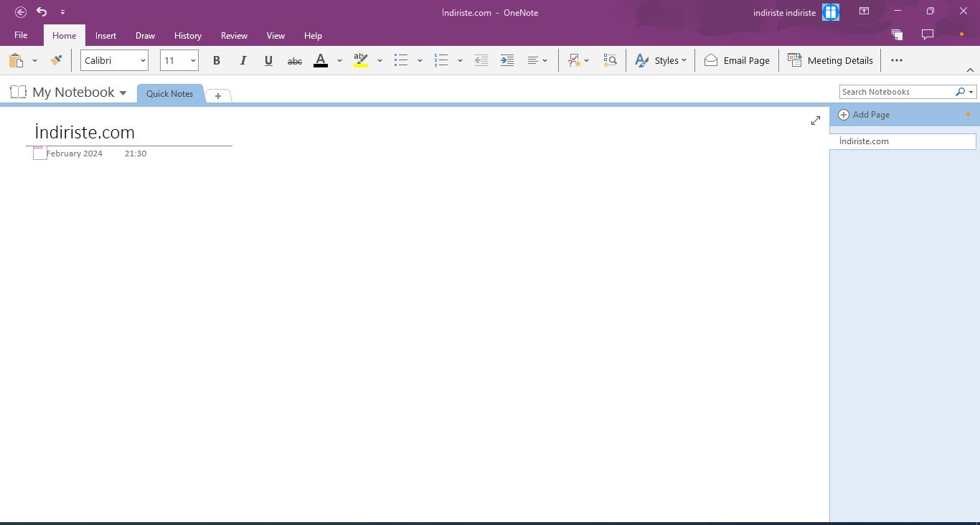Click the search magnifier icon
Image resolution: width=980 pixels, height=525 pixels.
960,92
